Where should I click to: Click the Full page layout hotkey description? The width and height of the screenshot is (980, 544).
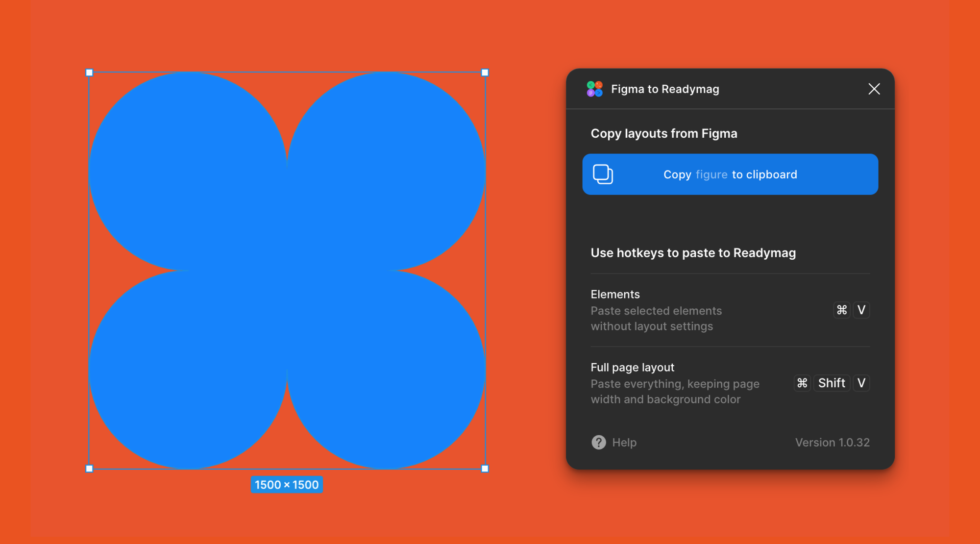[675, 391]
